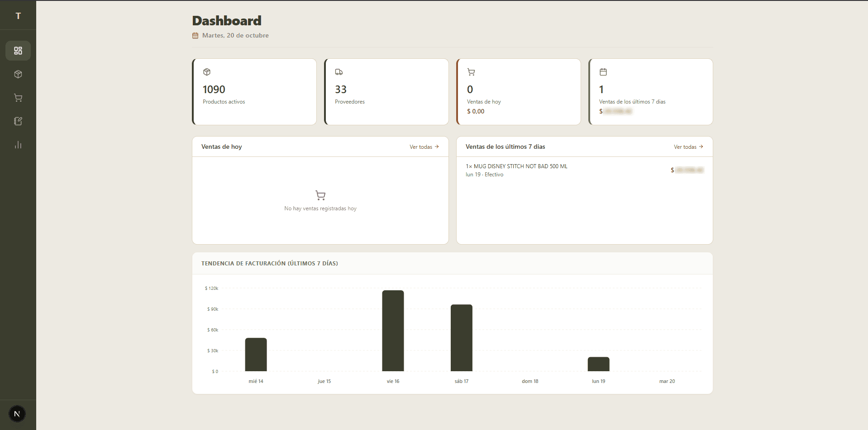This screenshot has width=868, height=430.
Task: Open the Sales cart icon in sidebar
Action: point(18,98)
